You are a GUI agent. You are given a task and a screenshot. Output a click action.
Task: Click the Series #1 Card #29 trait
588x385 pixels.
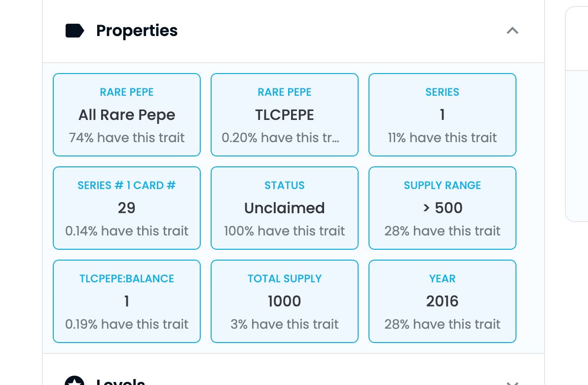[x=127, y=208]
